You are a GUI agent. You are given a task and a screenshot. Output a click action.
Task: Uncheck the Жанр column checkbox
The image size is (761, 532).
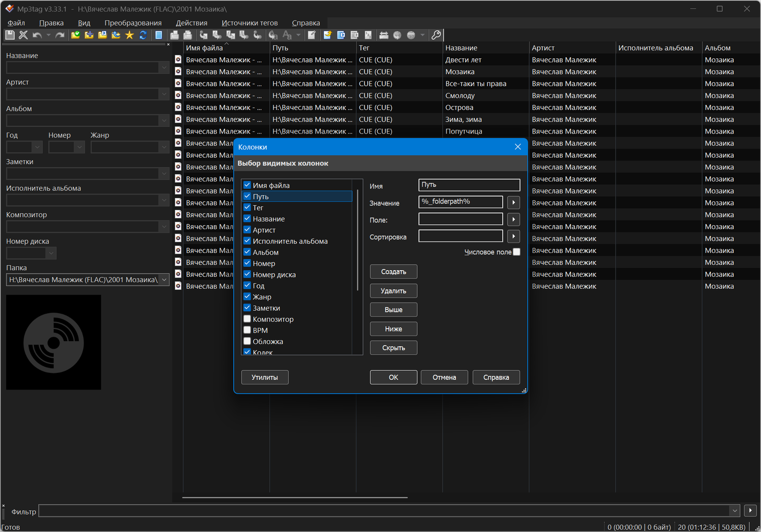[x=247, y=296]
